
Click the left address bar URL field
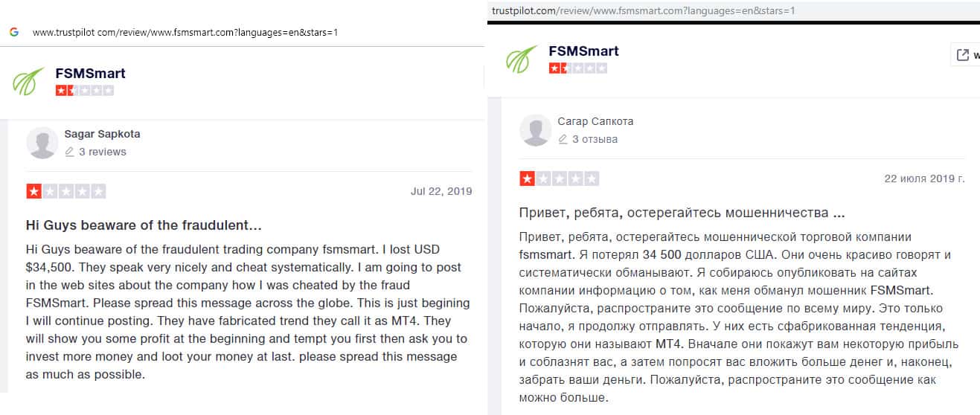tap(185, 33)
